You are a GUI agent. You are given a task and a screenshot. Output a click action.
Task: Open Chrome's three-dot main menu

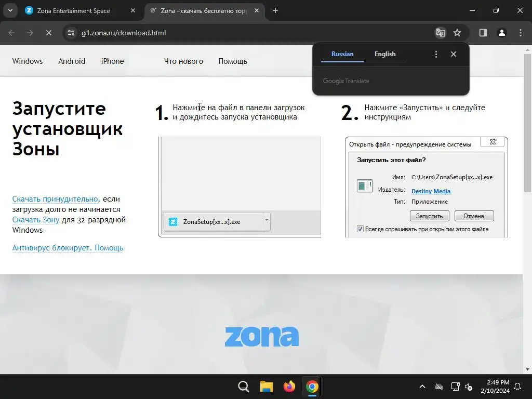click(x=521, y=33)
